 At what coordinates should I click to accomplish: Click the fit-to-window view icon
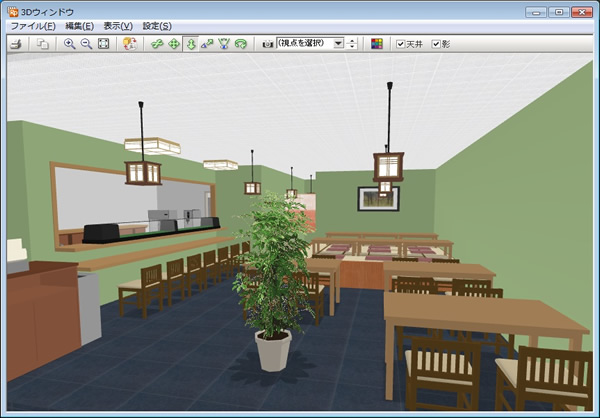(x=103, y=44)
